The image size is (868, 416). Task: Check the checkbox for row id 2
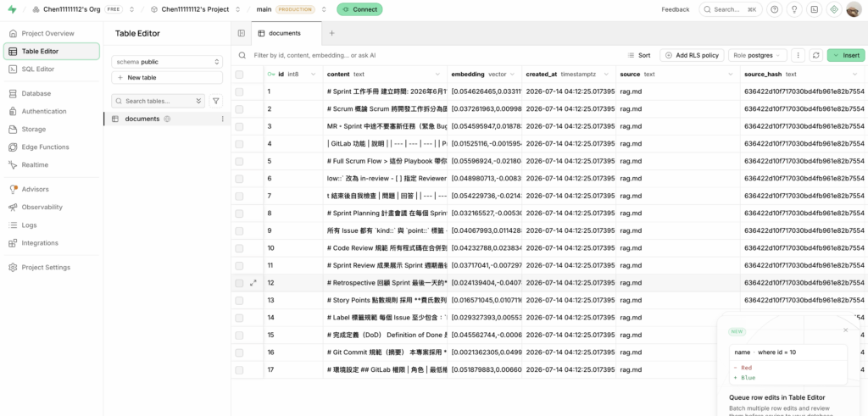click(x=239, y=109)
